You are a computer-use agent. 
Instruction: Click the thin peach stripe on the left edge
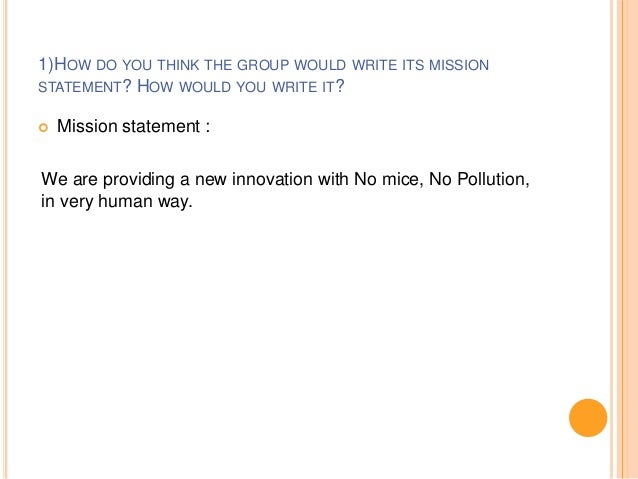6,239
